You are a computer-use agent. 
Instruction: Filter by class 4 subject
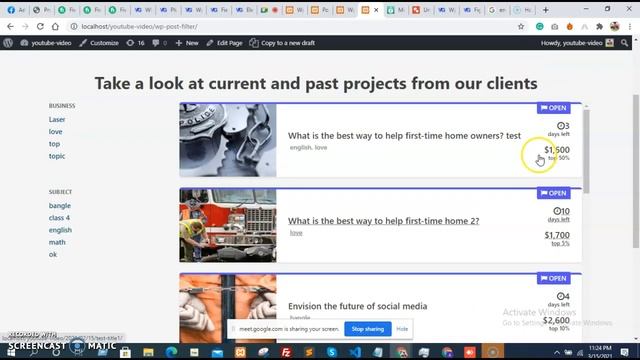[59, 218]
